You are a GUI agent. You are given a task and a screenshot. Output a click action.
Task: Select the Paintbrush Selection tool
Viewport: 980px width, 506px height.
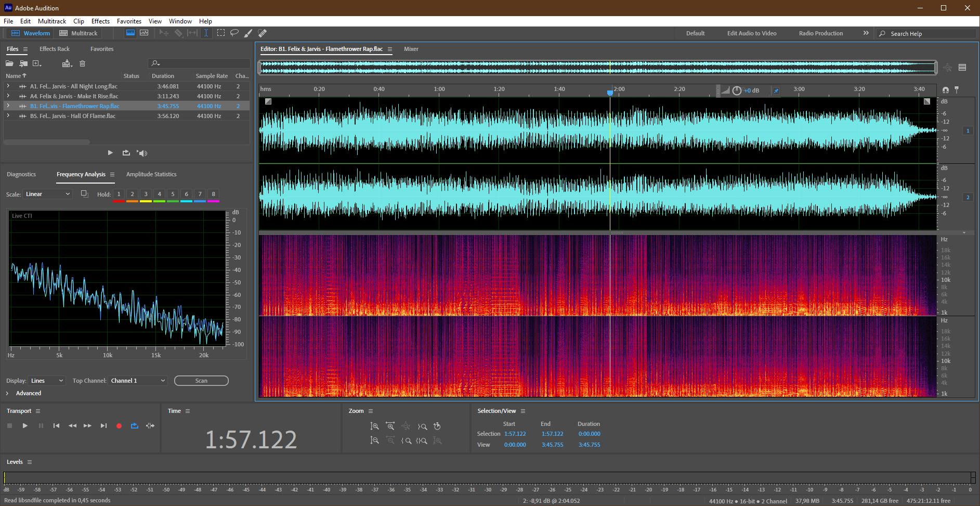tap(249, 33)
